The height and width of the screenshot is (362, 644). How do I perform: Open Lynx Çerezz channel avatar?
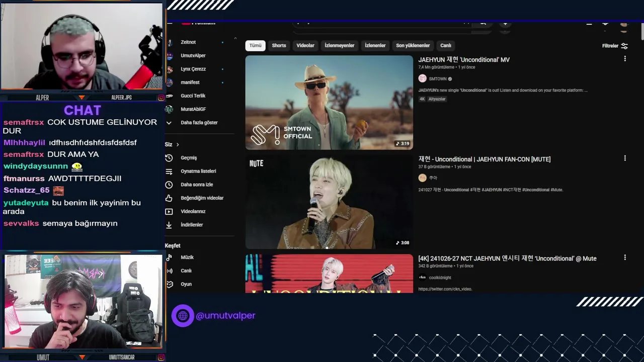pyautogui.click(x=170, y=69)
